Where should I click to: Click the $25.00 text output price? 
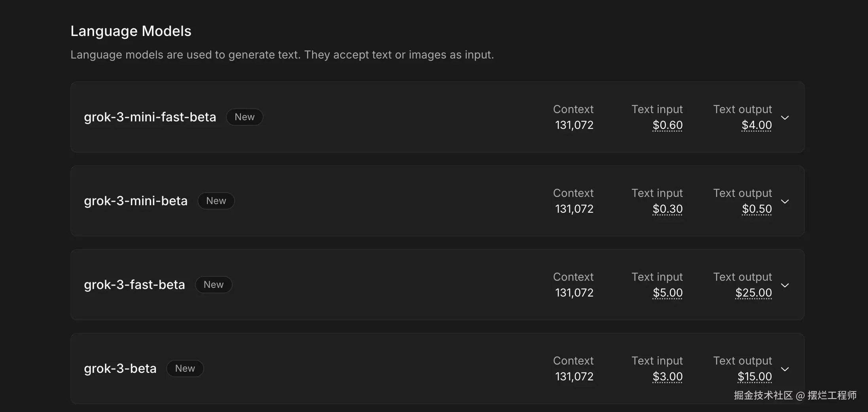click(753, 293)
